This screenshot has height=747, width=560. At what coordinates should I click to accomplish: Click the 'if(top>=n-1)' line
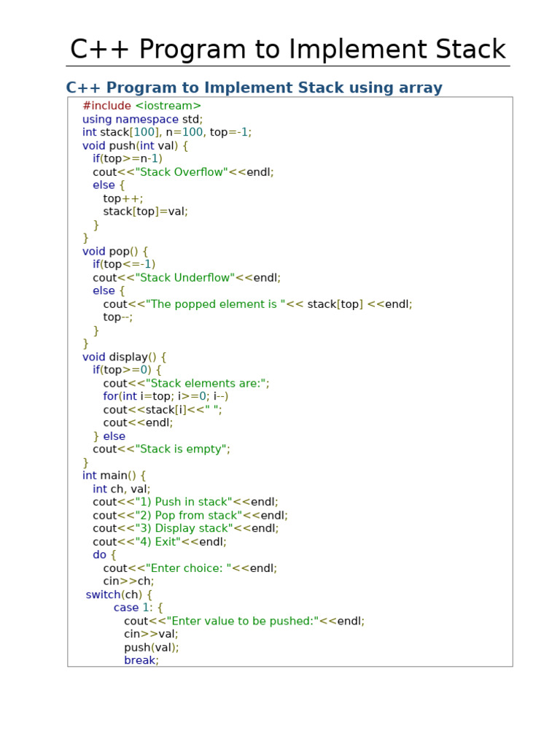tap(128, 158)
